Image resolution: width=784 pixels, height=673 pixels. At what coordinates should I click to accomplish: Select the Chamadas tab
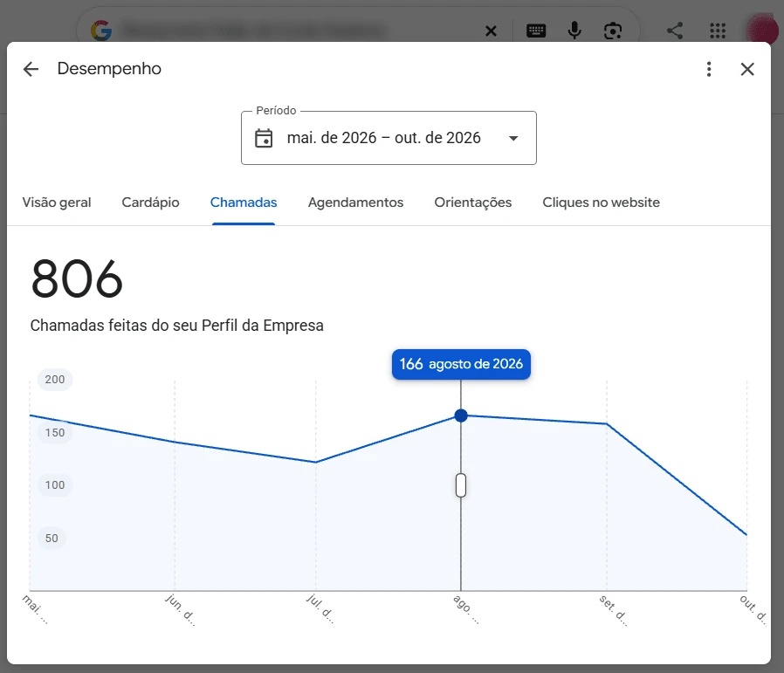tap(244, 203)
